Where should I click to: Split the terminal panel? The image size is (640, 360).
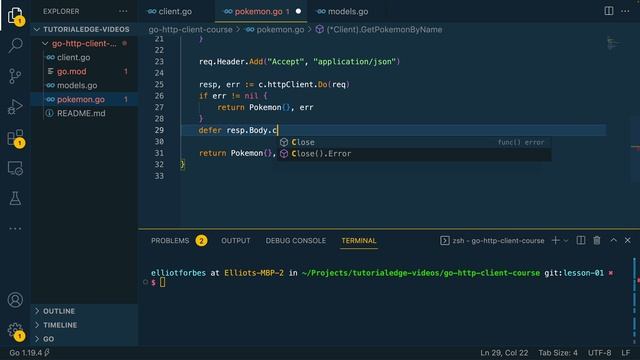click(x=581, y=240)
